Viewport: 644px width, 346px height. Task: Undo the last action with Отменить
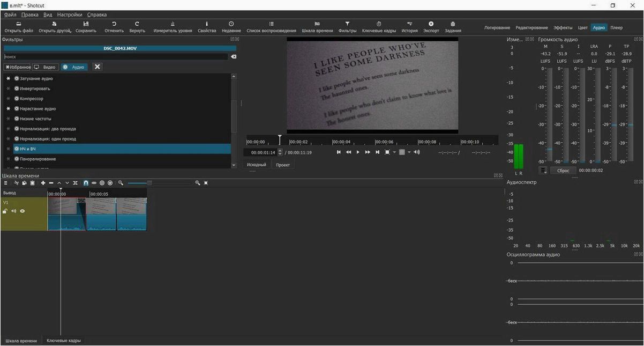pyautogui.click(x=114, y=27)
